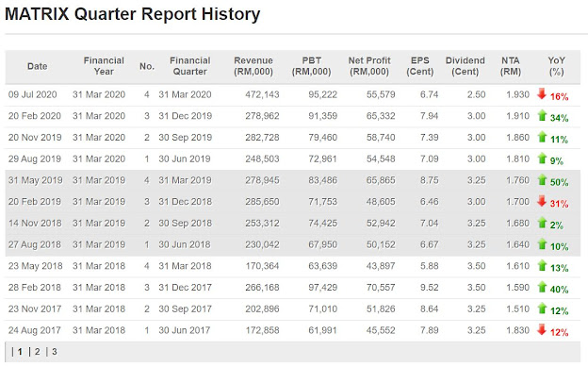This screenshot has width=588, height=367.
Task: Click revenue value 472,143
Action: (262, 94)
